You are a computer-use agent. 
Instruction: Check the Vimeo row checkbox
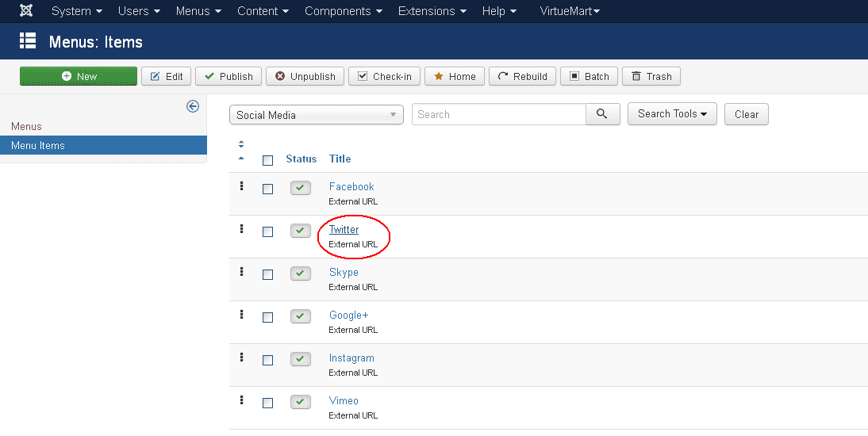tap(268, 403)
